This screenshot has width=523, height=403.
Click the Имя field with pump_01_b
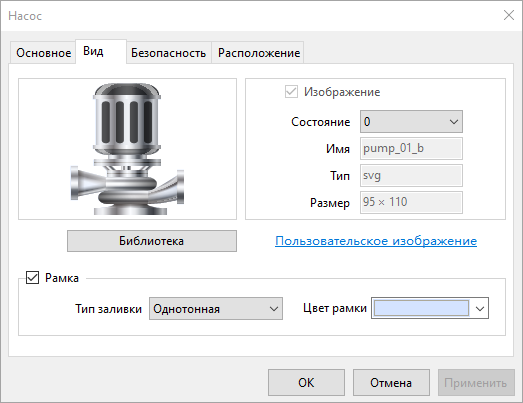click(x=411, y=148)
